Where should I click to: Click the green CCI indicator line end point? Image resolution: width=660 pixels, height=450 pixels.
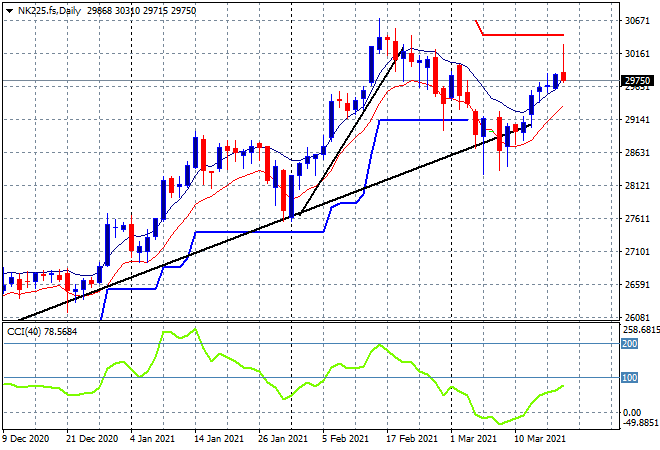pos(563,386)
